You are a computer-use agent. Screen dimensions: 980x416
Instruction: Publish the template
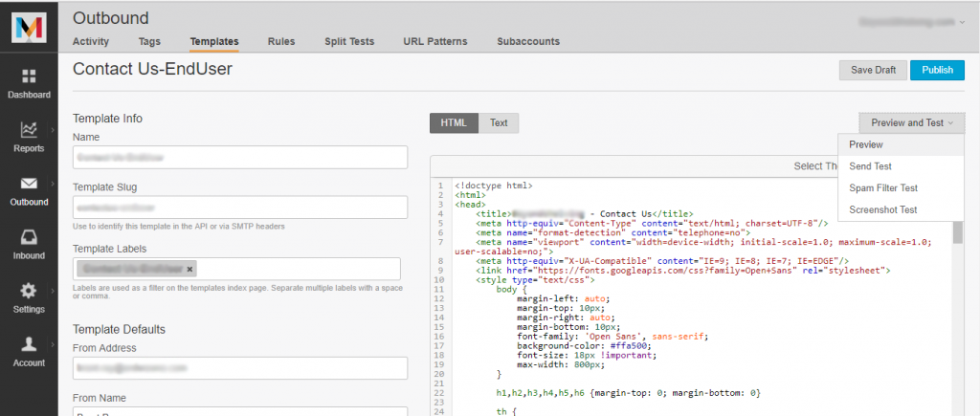[937, 70]
